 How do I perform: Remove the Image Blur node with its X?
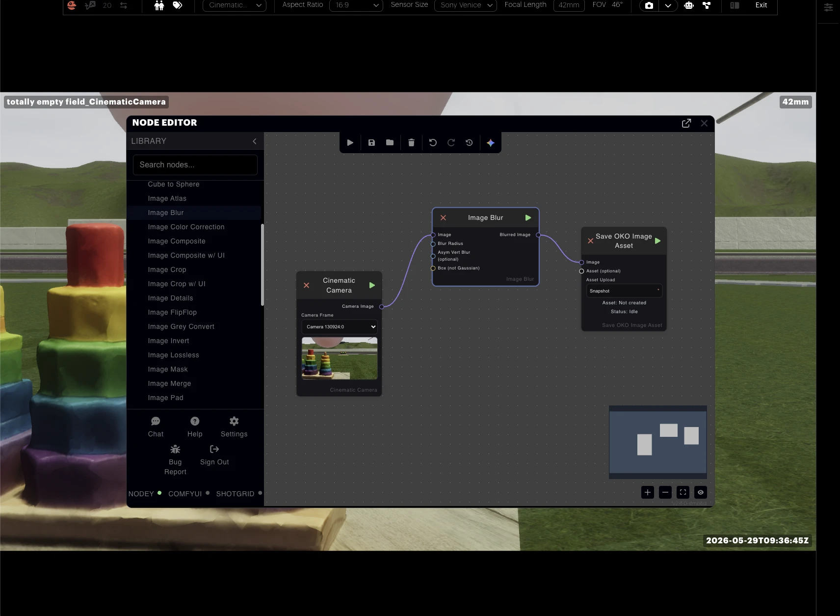pyautogui.click(x=443, y=218)
